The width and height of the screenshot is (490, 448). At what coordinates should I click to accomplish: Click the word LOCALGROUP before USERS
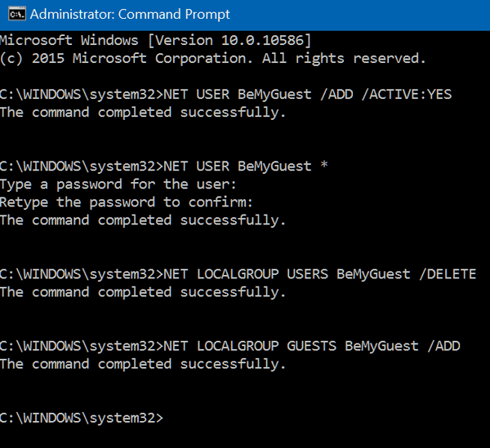pyautogui.click(x=238, y=274)
